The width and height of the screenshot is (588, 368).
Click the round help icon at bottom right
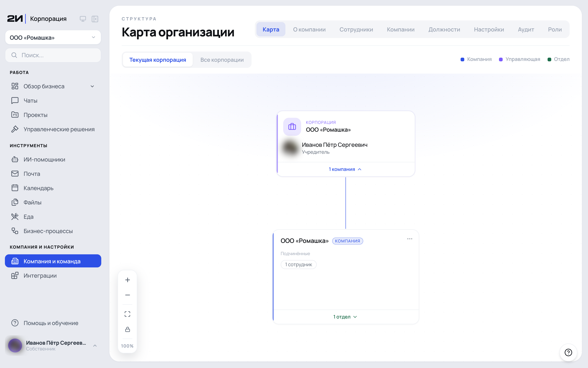568,352
